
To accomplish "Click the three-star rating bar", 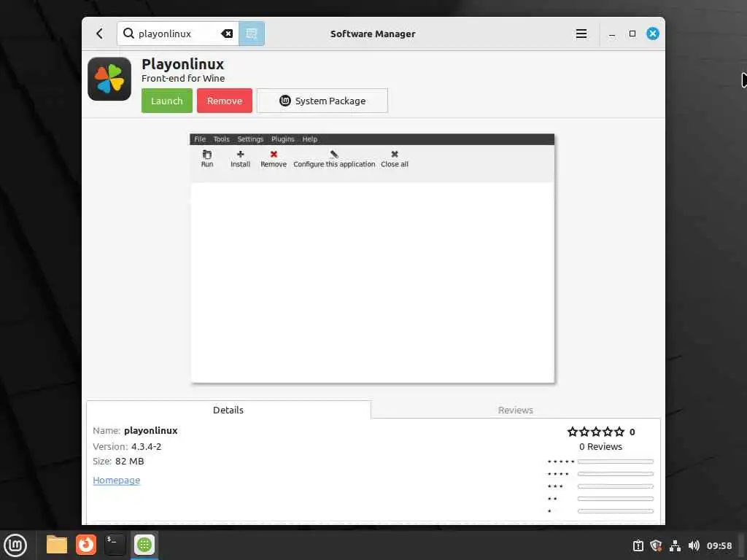I will pyautogui.click(x=615, y=486).
